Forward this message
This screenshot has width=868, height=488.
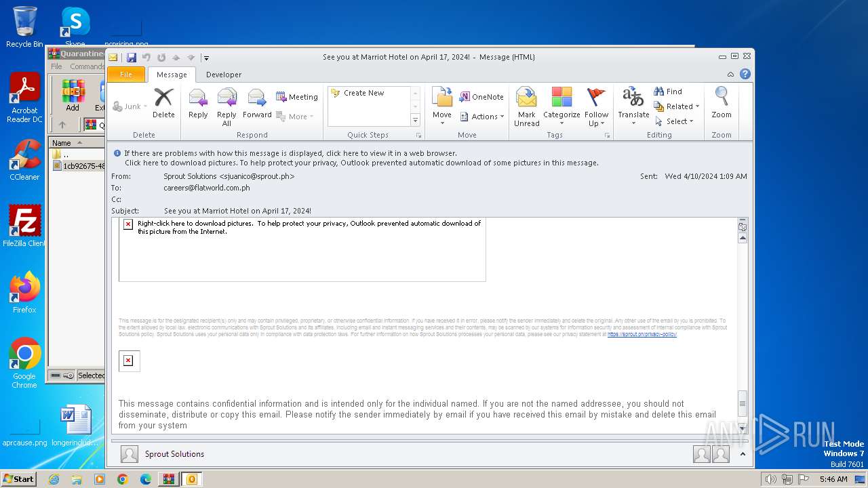[257, 104]
